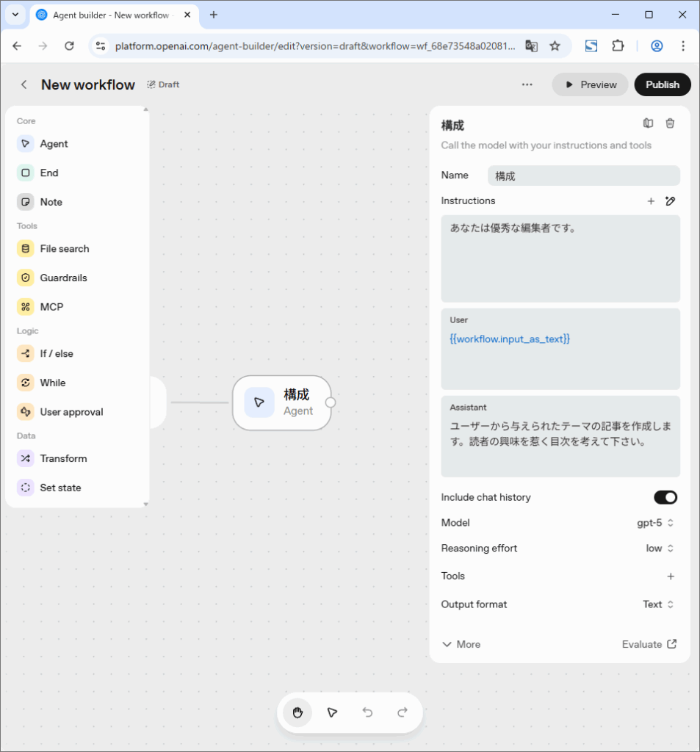Add a Guardrails node from sidebar
Screen dimensions: 700x752
coord(63,278)
